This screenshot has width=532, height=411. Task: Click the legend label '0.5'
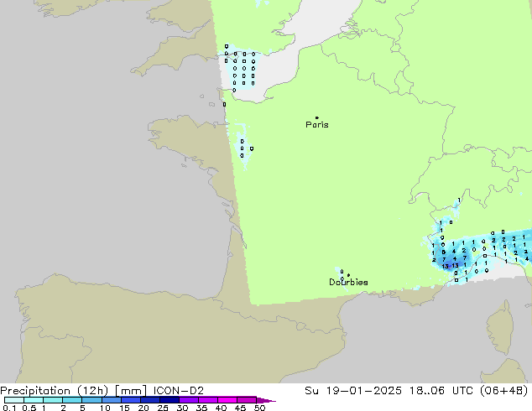click(x=29, y=408)
